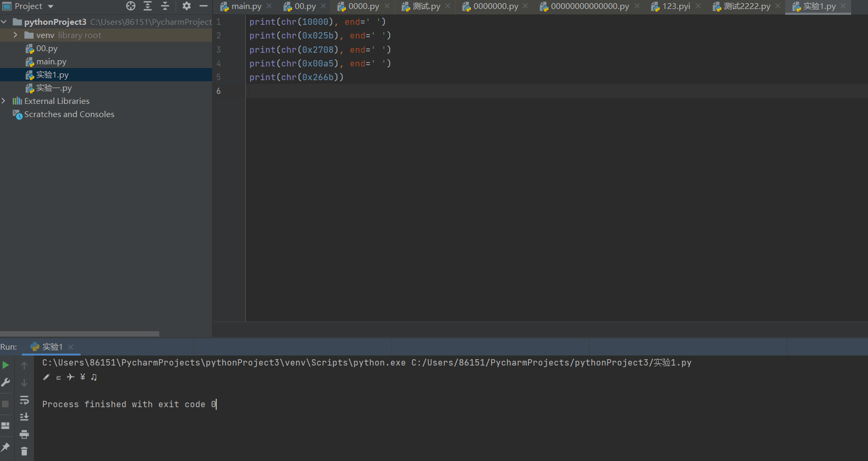Click code line print(chr(0x025b), end=' ')
This screenshot has height=461, width=868.
tap(320, 35)
